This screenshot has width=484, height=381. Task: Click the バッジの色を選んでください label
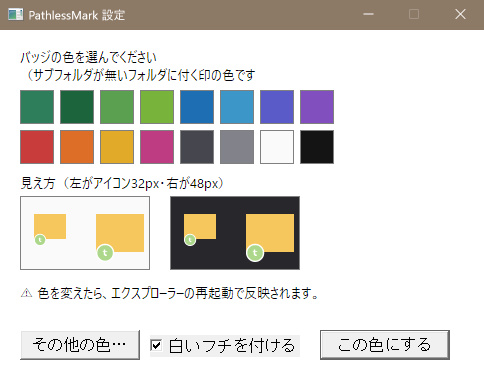88,58
